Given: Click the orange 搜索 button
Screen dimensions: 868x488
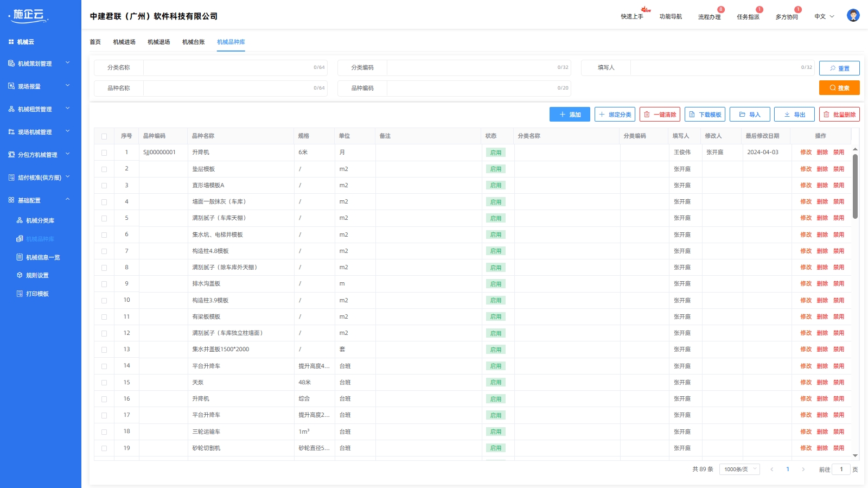Looking at the screenshot, I should [839, 88].
